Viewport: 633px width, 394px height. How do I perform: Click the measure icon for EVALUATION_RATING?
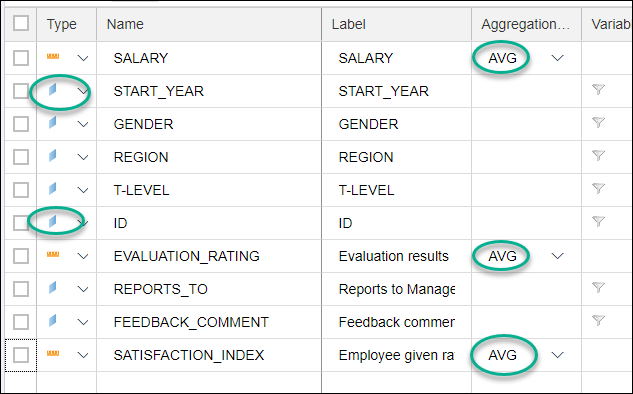53,255
